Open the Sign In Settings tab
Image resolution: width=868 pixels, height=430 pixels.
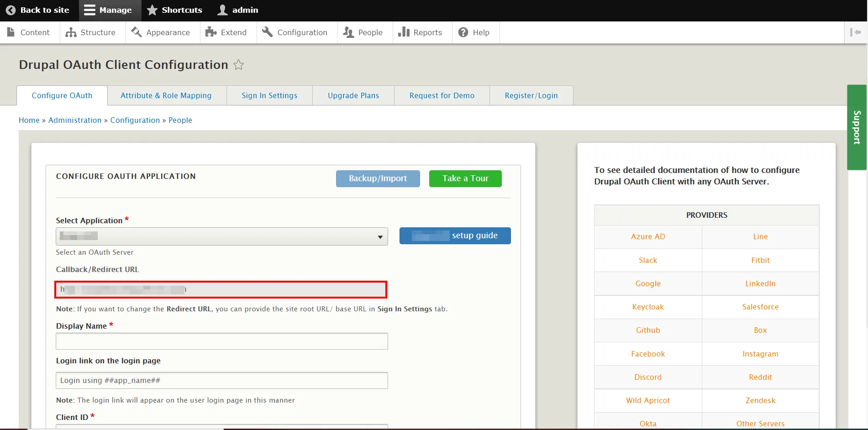point(269,95)
